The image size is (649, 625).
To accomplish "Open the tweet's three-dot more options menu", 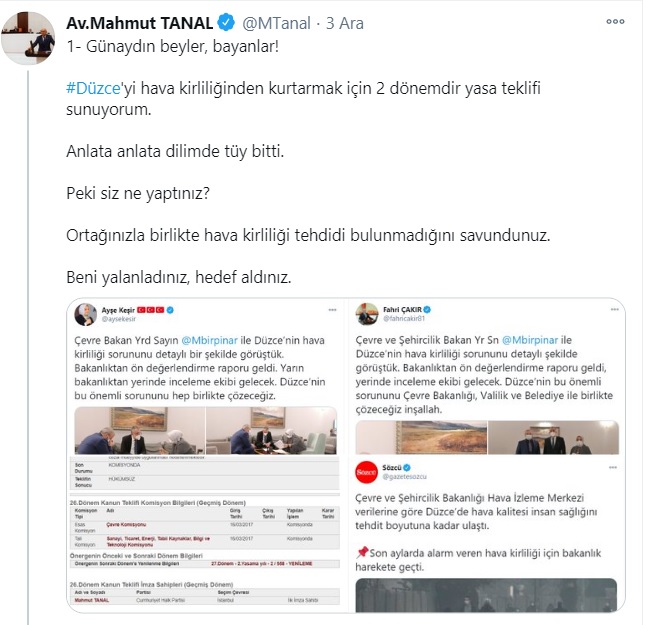I will coord(615,22).
